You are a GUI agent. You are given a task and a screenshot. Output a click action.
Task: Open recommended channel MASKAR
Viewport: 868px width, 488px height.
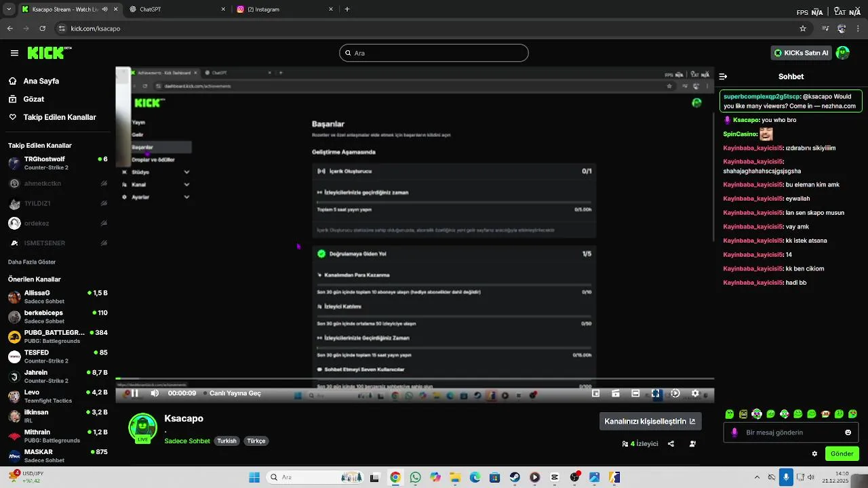[58, 455]
